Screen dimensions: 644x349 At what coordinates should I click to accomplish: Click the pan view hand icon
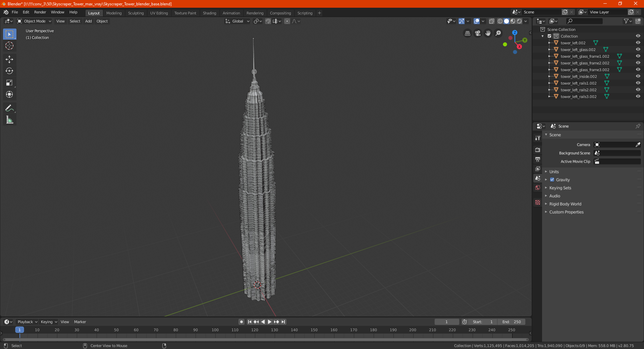coord(488,33)
